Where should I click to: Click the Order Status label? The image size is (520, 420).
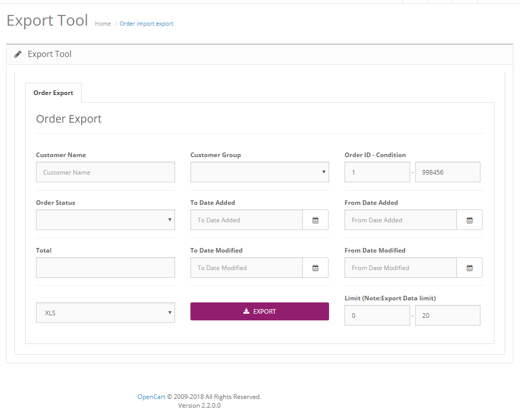click(55, 203)
